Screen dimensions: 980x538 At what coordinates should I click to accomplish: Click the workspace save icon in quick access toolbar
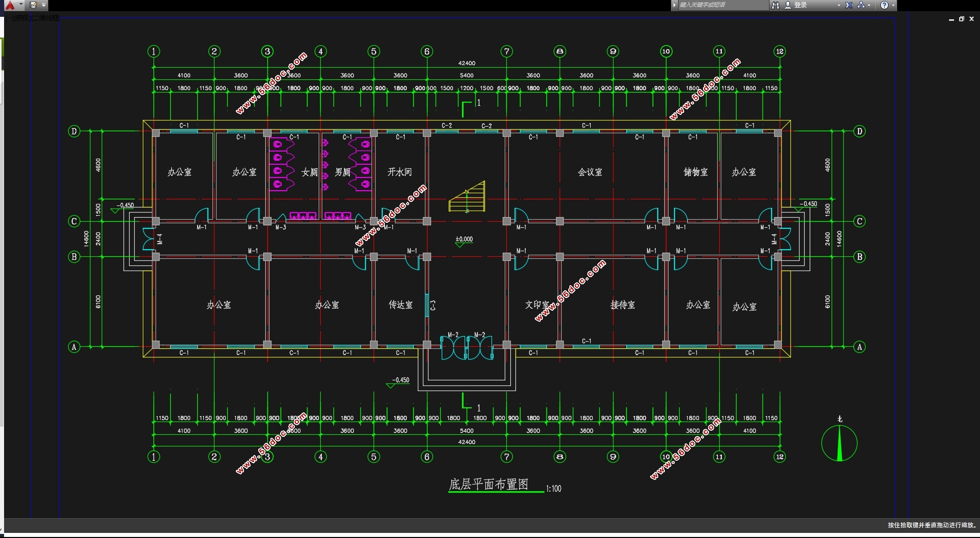(x=33, y=5)
